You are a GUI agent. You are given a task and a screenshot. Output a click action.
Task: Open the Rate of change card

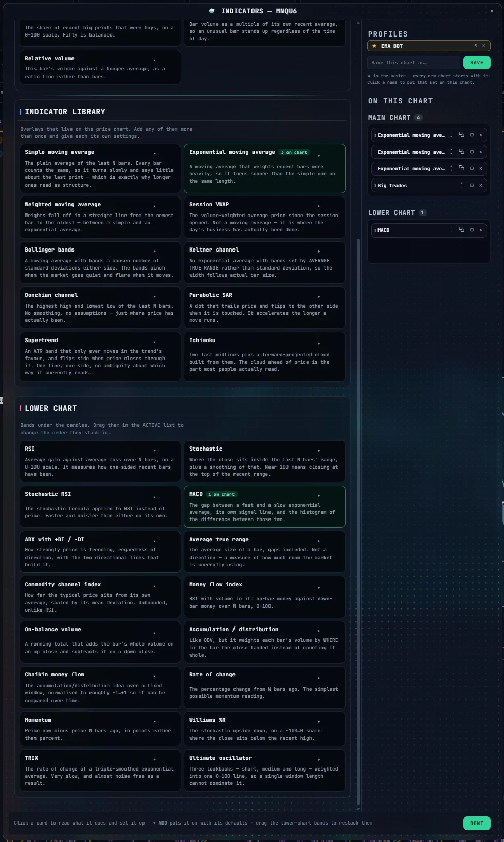coord(264,687)
